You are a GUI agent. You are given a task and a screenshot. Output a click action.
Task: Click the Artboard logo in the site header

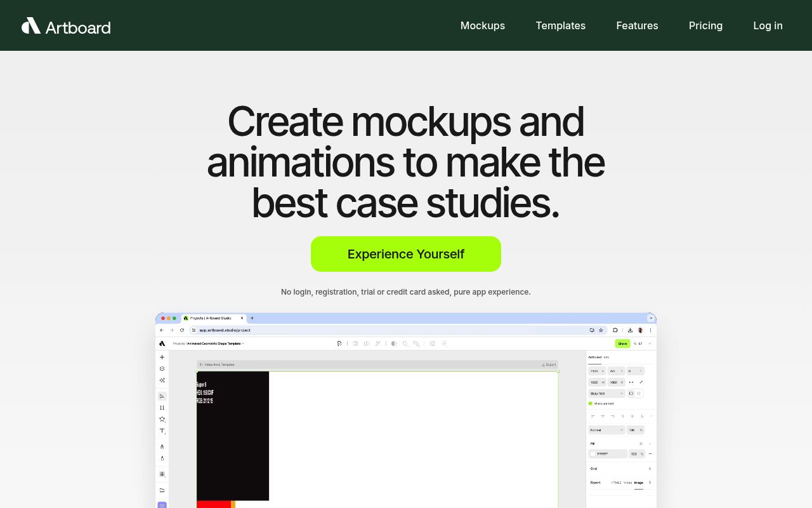tap(66, 26)
